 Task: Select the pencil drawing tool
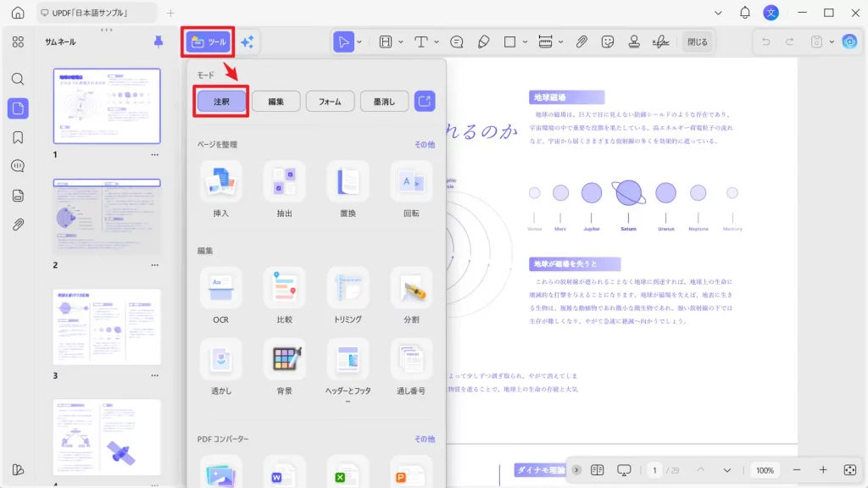coord(483,42)
